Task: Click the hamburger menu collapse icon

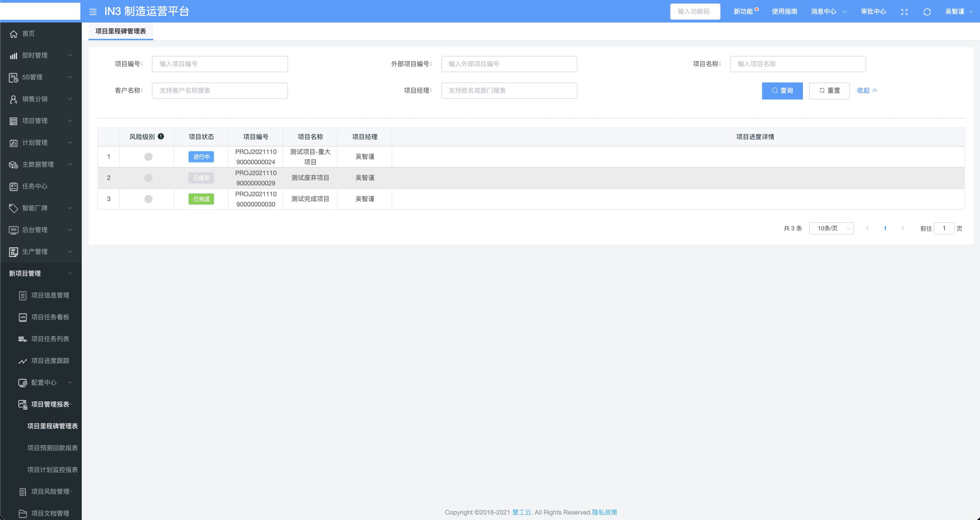Action: point(93,12)
